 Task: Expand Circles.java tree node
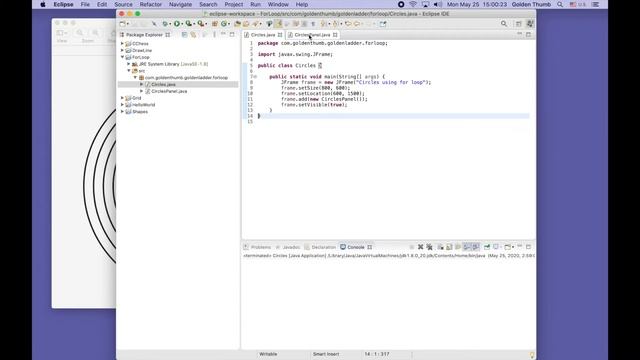pos(142,84)
